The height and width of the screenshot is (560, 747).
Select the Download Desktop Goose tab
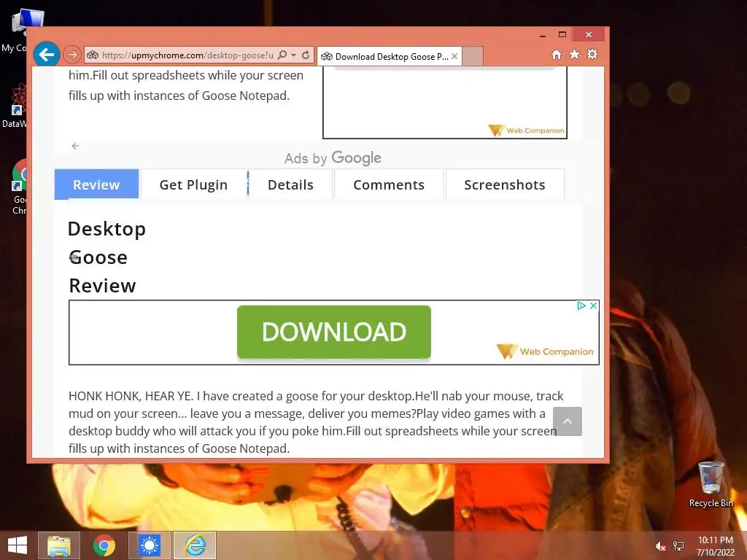point(388,57)
